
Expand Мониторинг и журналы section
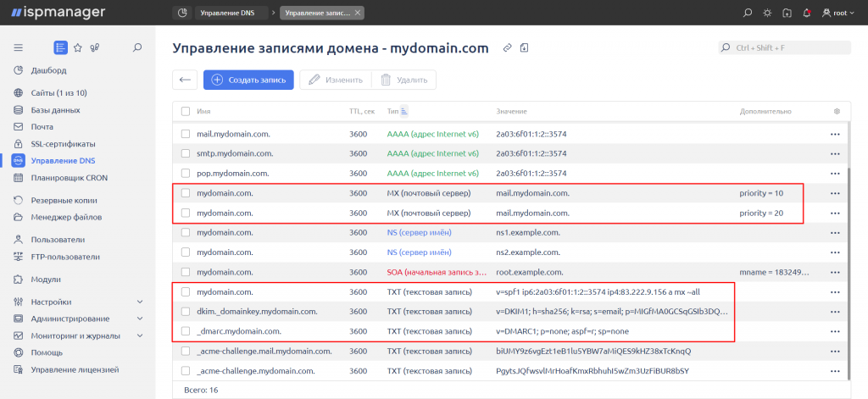click(140, 335)
